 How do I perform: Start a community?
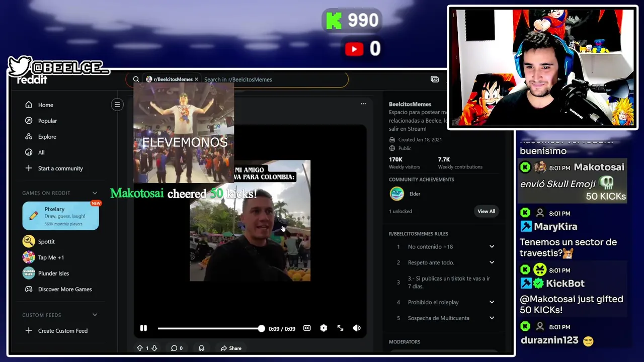point(54,168)
